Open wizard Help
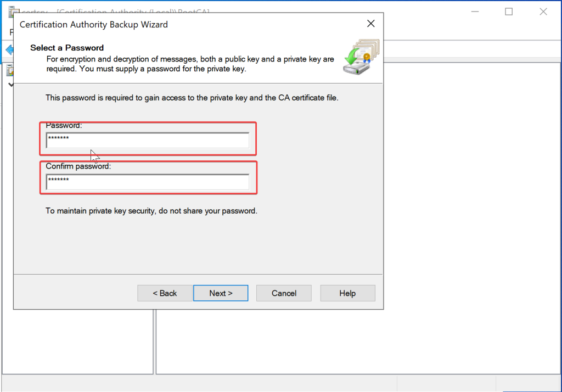562x392 pixels. [347, 293]
